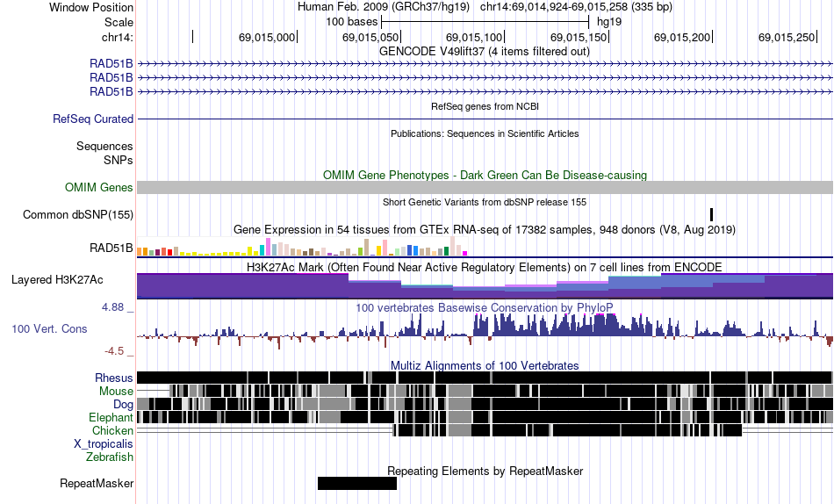Click the Gene Expression in 54 tissues title

[x=485, y=230]
